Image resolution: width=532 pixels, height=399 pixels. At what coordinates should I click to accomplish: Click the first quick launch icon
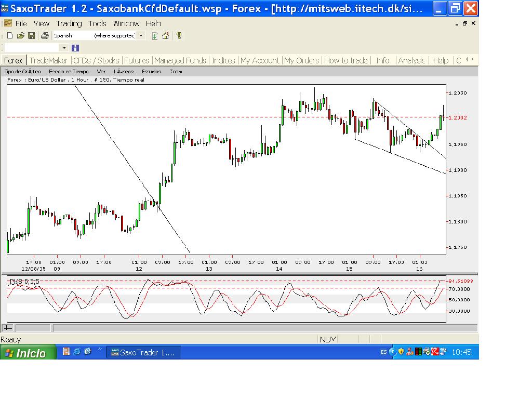pos(66,352)
